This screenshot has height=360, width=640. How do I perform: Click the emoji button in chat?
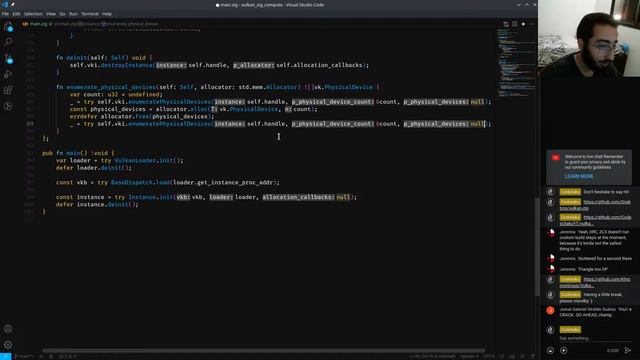coord(550,350)
